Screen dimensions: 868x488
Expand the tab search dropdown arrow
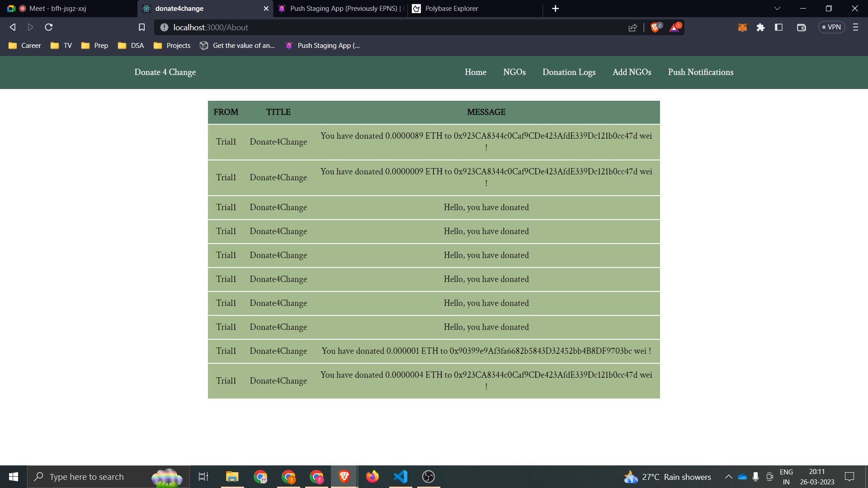(777, 9)
